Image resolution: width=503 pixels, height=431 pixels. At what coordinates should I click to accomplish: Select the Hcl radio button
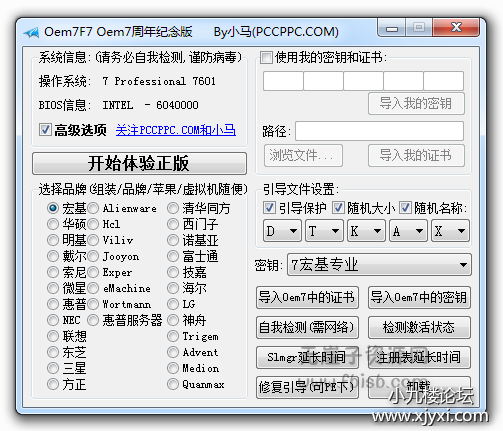click(x=93, y=224)
